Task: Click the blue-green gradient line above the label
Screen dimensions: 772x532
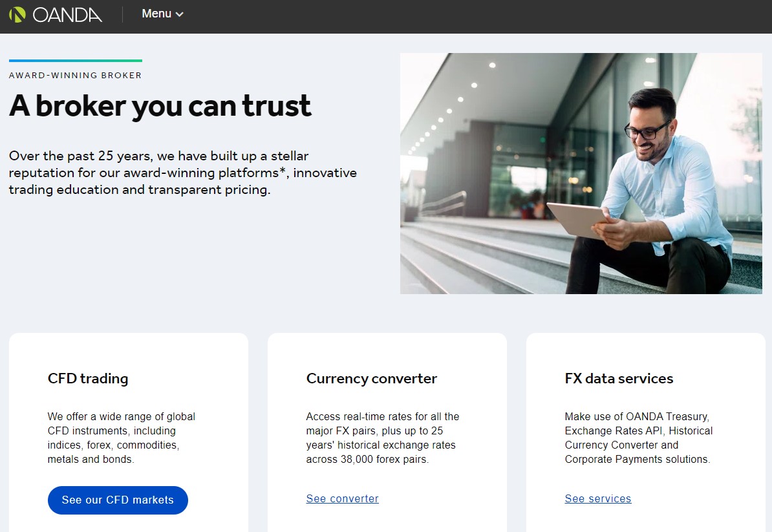Action: [x=75, y=61]
